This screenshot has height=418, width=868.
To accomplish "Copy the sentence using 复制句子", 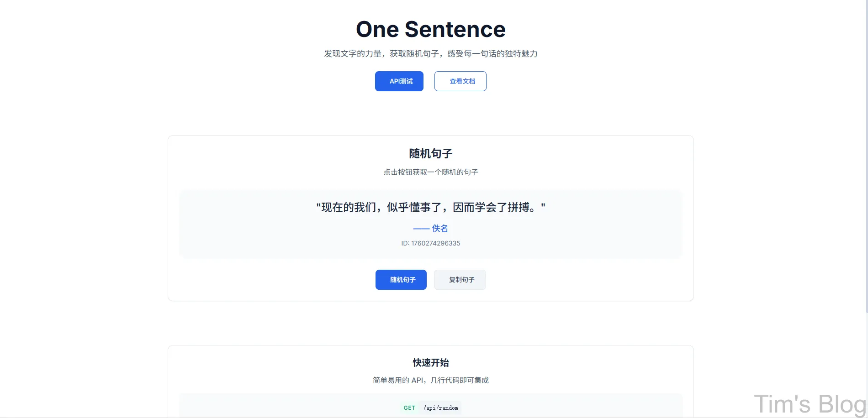I will click(x=460, y=279).
